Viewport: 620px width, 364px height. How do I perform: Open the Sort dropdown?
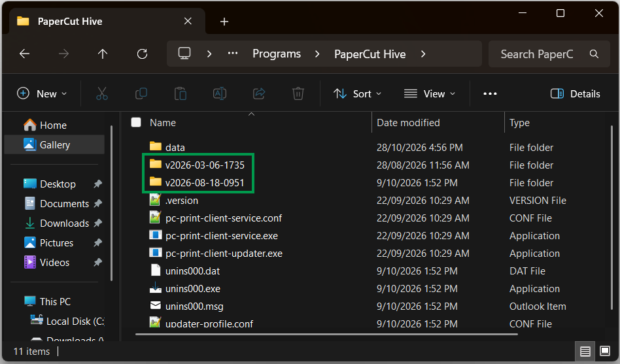click(357, 93)
